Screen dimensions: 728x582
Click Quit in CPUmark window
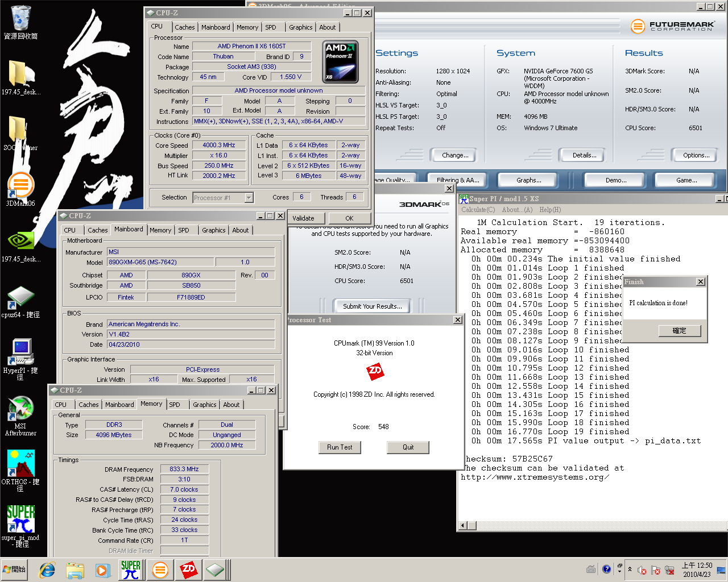pos(408,447)
